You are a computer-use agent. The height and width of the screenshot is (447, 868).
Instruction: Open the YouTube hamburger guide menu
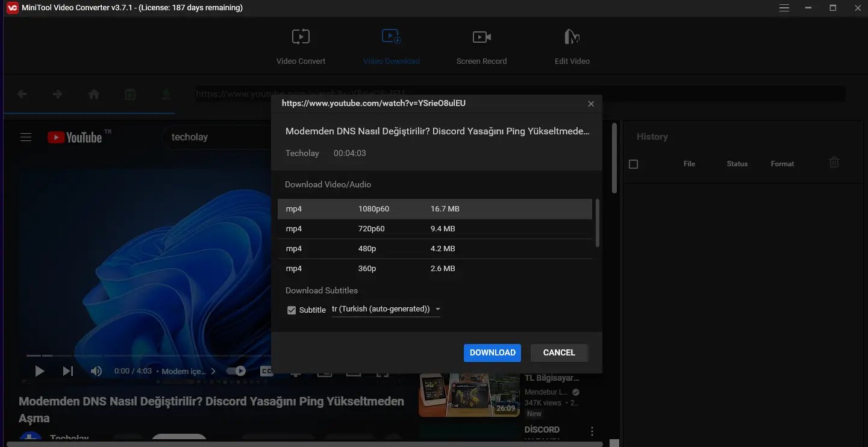(26, 137)
